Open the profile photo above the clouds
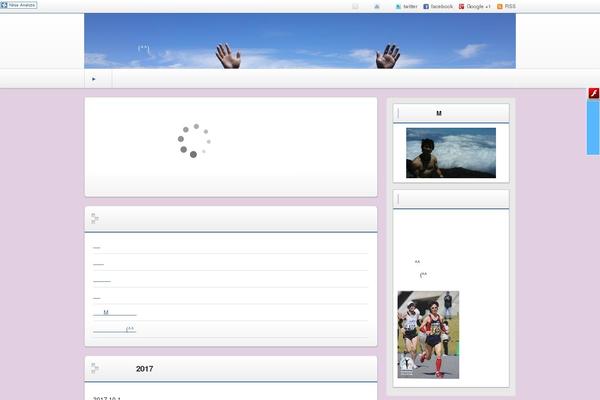600x400 pixels. [451, 153]
